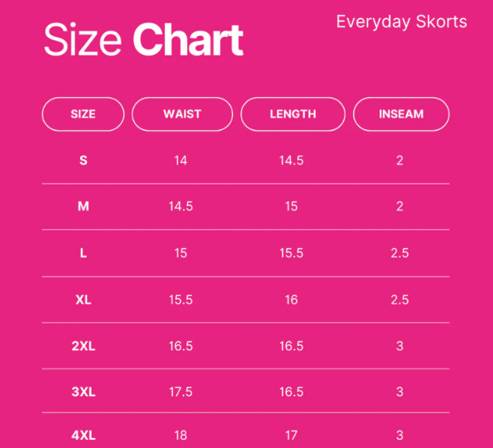The height and width of the screenshot is (448, 493).
Task: Select the LENGTH column header pill
Action: tap(293, 115)
